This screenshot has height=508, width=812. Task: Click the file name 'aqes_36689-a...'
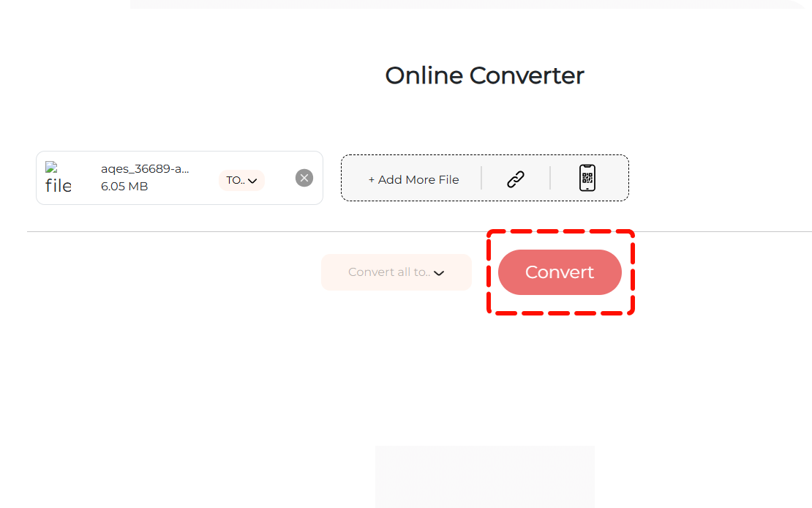point(145,168)
